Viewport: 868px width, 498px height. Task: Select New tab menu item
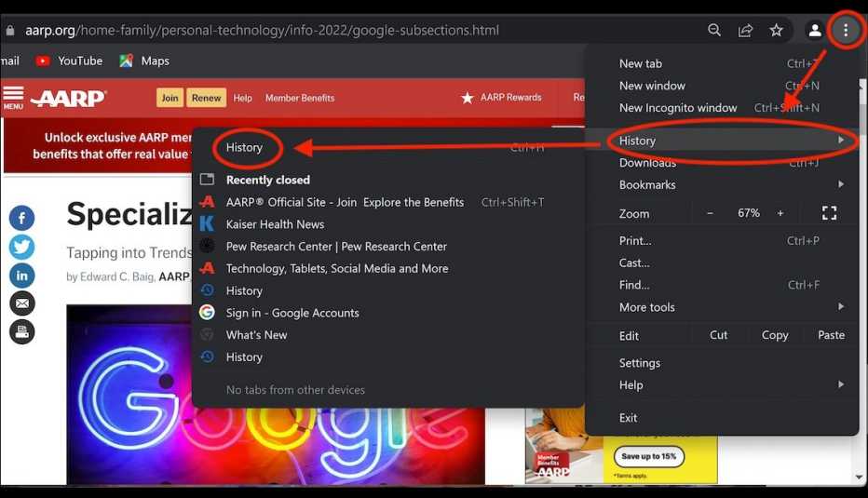pyautogui.click(x=721, y=63)
